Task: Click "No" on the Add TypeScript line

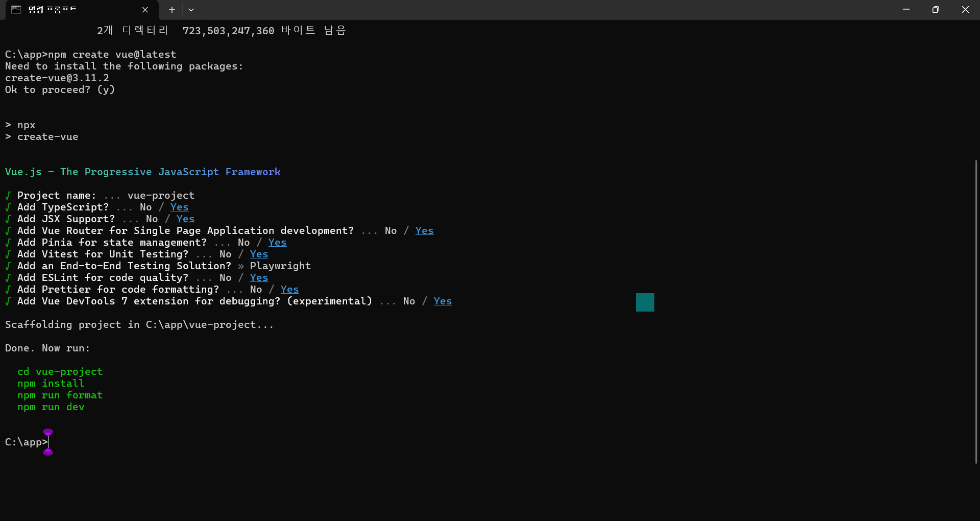Action: (146, 207)
